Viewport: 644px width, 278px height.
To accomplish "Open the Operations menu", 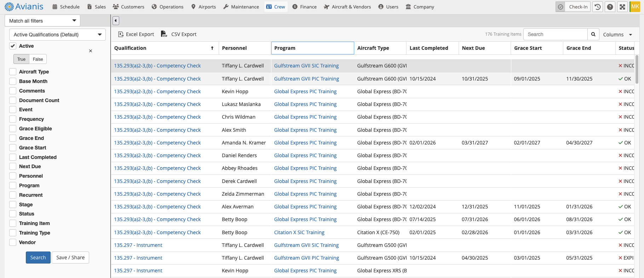I will [x=167, y=7].
